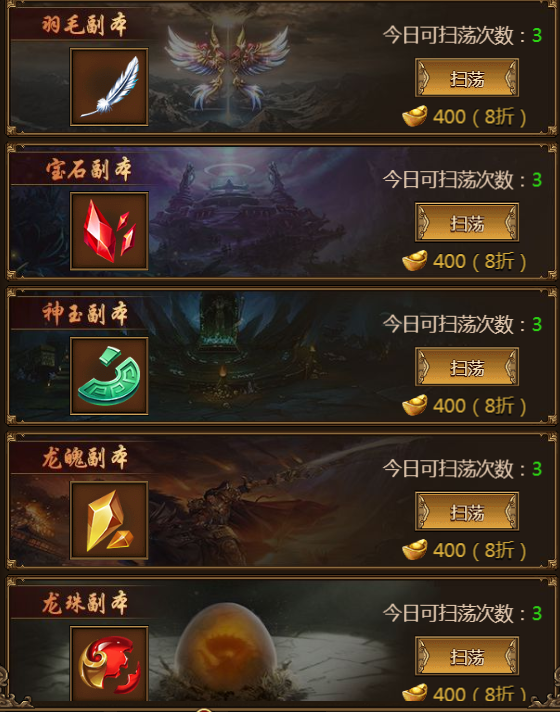Select the 宝石副本 title label
The image size is (560, 712).
coord(88,169)
